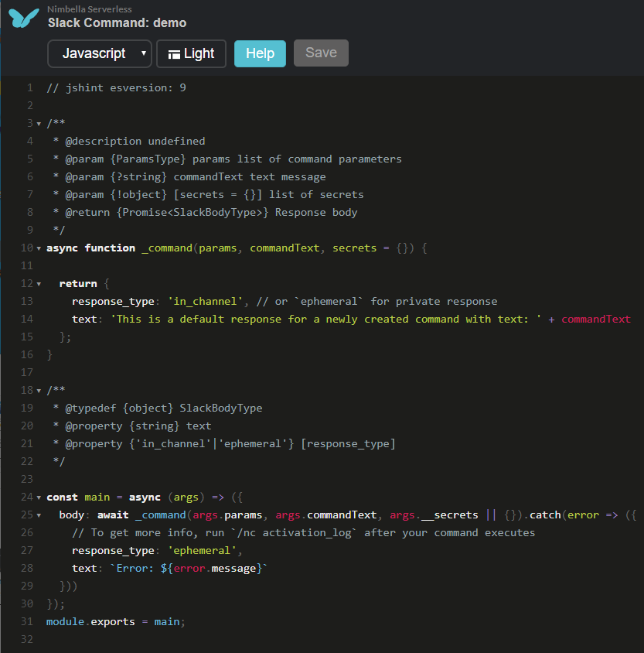Click the Slack Command: demo title
The width and height of the screenshot is (644, 653).
[117, 23]
